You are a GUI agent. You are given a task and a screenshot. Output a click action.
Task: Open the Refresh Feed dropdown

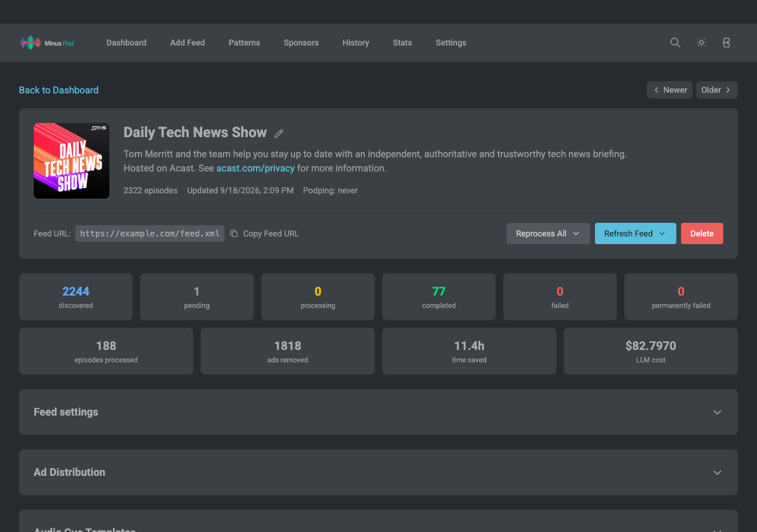point(635,233)
